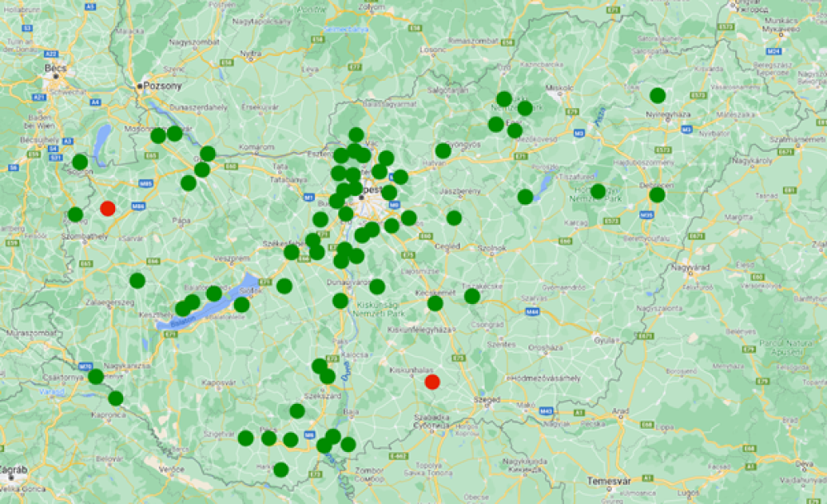Click the green marker beside the lake near Tiszafüred
Image resolution: width=827 pixels, height=504 pixels.
(525, 197)
